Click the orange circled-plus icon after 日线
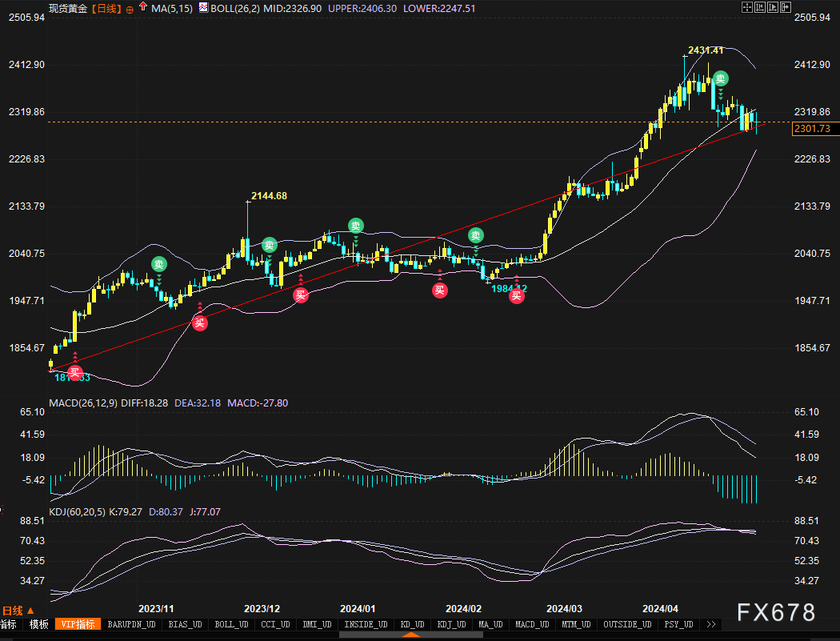This screenshot has height=641, width=840. point(130,7)
